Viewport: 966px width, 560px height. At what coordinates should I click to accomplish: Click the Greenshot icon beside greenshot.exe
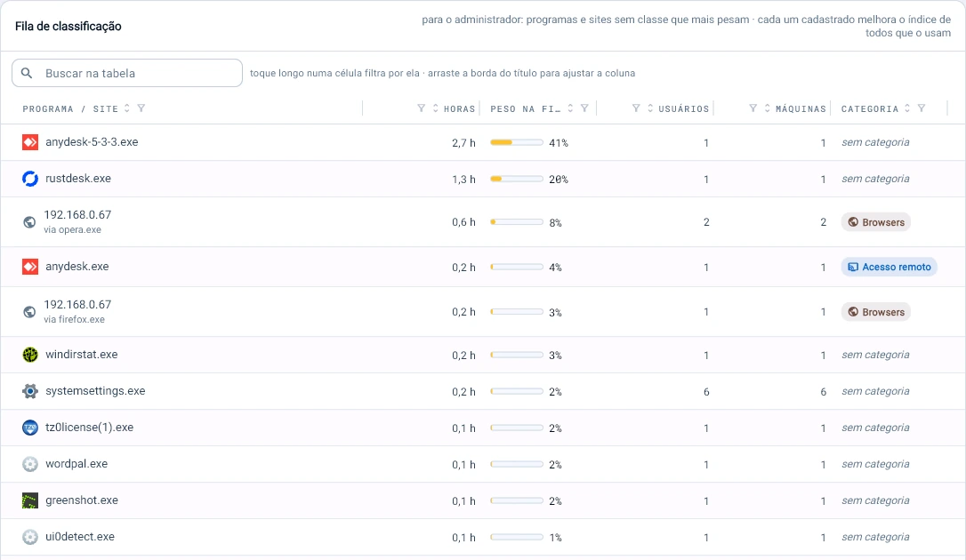point(29,500)
